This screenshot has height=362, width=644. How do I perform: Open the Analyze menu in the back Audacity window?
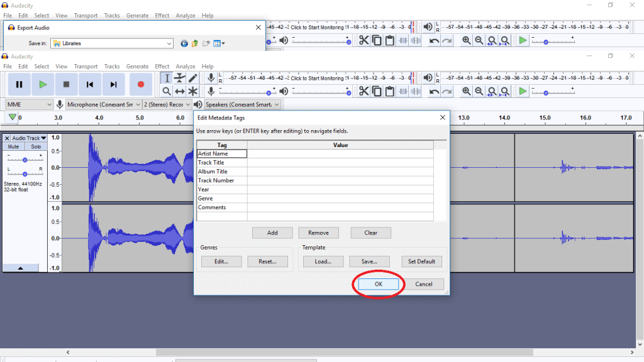[186, 16]
